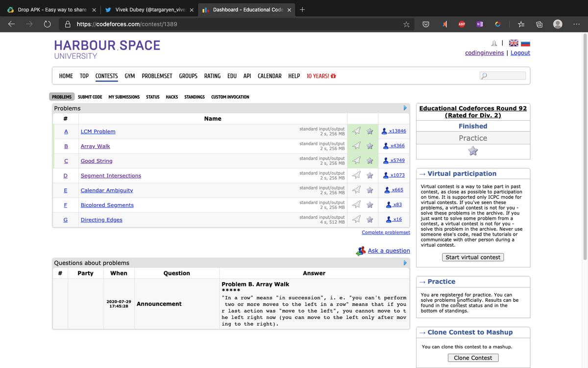Open Harbour Space University logo
The image size is (588, 368).
(x=107, y=50)
